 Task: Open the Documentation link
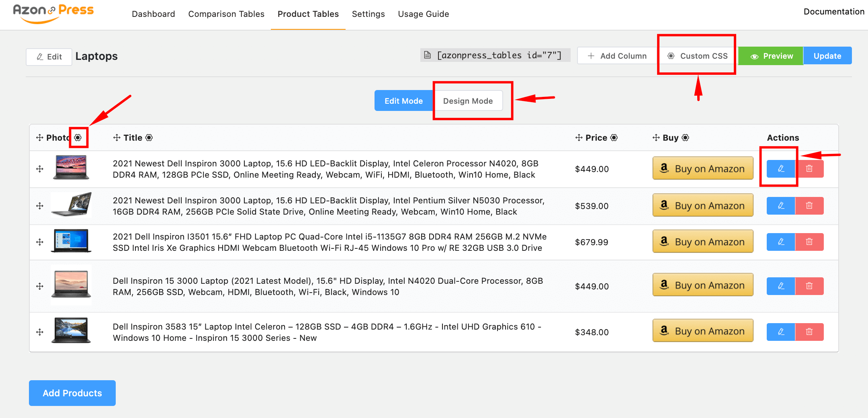pos(834,12)
